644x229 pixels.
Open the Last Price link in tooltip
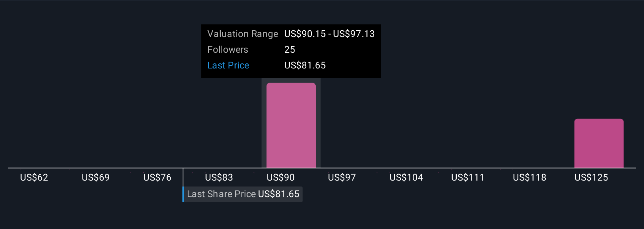click(228, 65)
